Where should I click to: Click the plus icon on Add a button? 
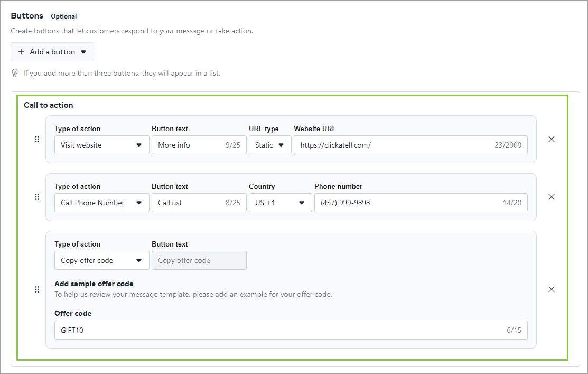click(x=21, y=52)
